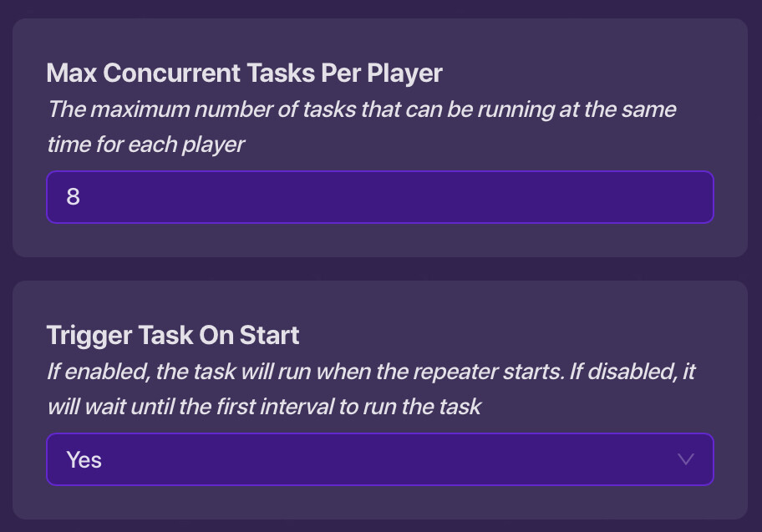Click the maximum number of tasks description text

click(x=361, y=109)
